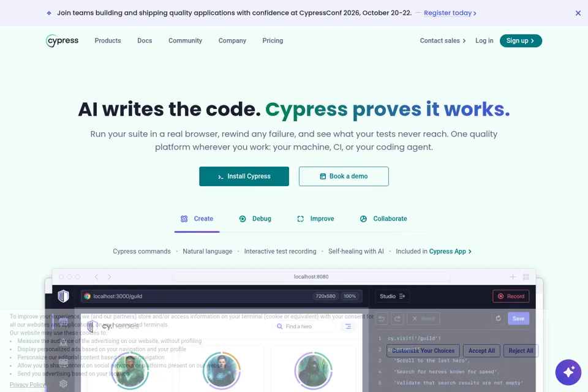Open the Company menu
The height and width of the screenshot is (392, 588).
[232, 40]
